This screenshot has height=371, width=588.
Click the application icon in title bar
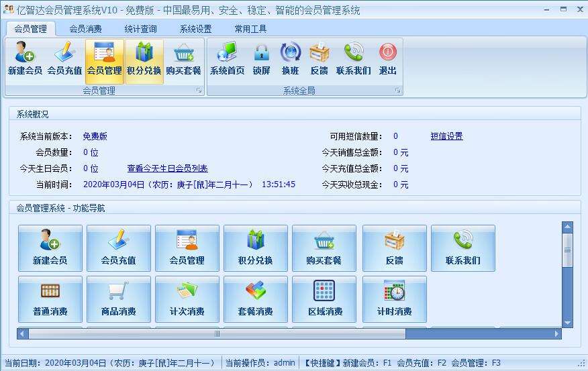coord(9,10)
